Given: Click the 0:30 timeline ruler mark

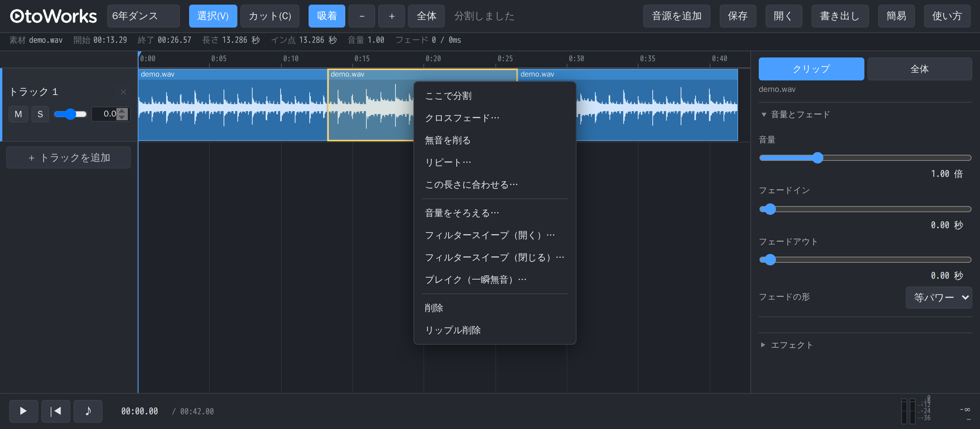Looking at the screenshot, I should tap(576, 59).
